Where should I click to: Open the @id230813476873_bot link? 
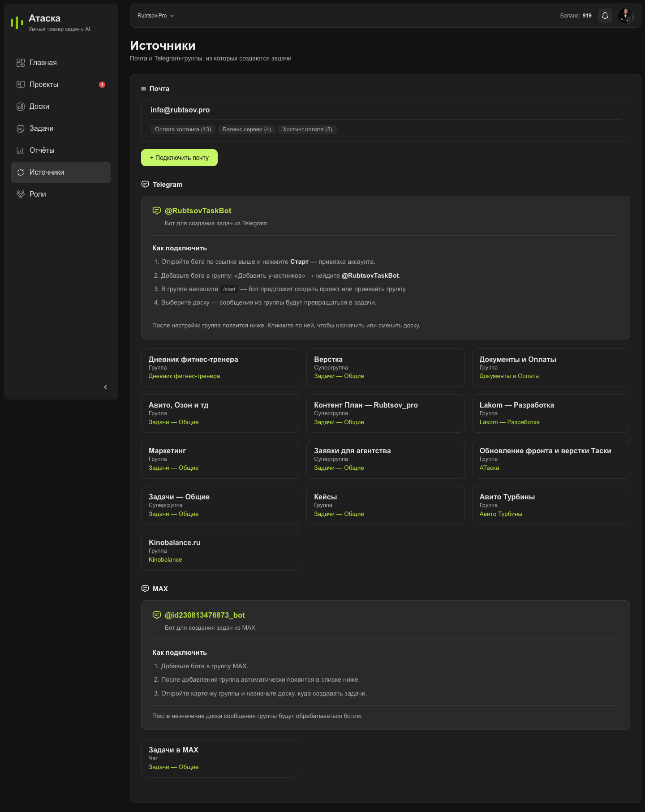coord(205,615)
